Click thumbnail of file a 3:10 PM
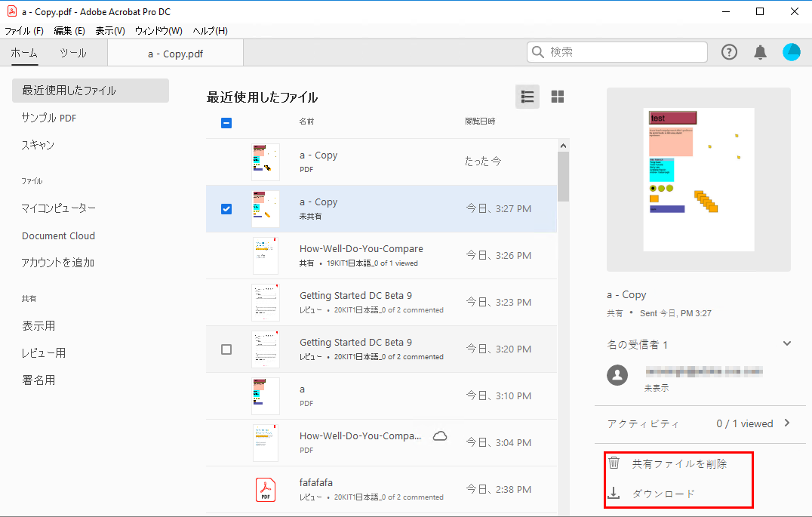The height and width of the screenshot is (517, 812). (x=266, y=395)
